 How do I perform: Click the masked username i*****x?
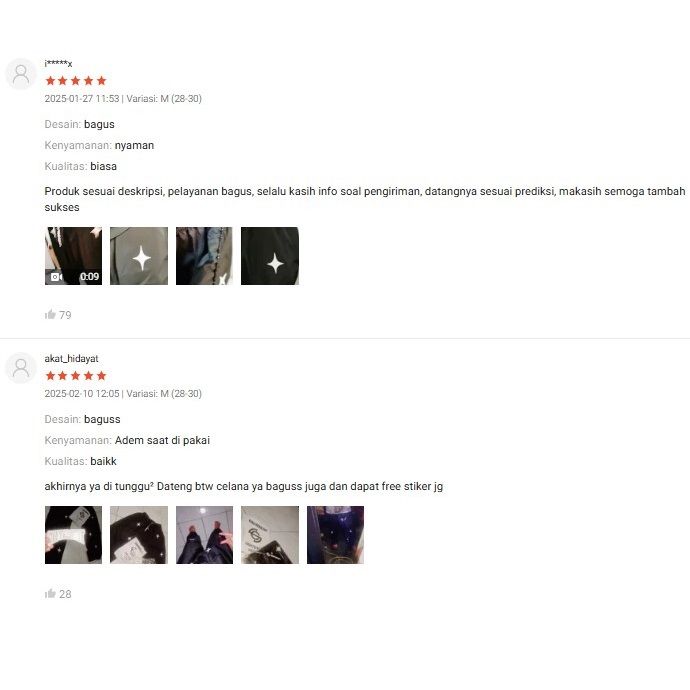[58, 63]
